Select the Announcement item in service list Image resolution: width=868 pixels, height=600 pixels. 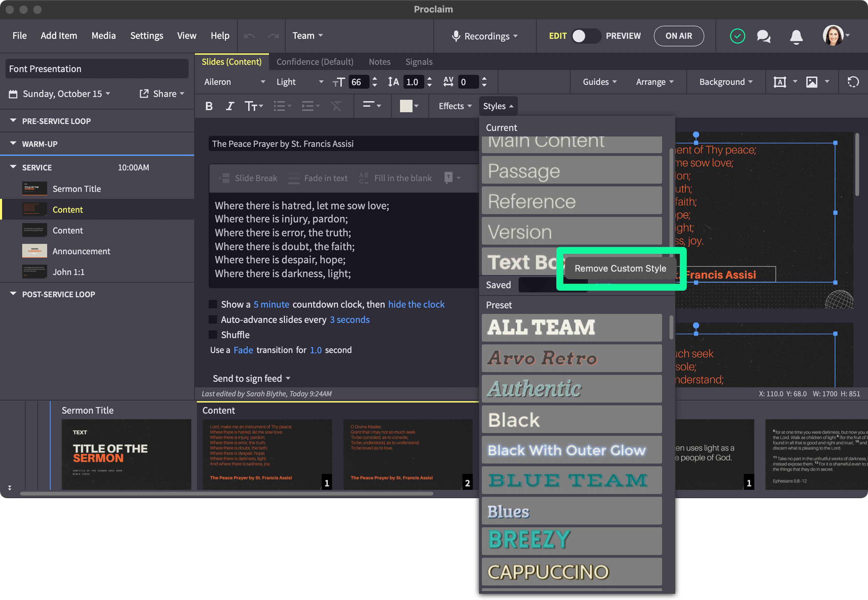tap(98, 251)
